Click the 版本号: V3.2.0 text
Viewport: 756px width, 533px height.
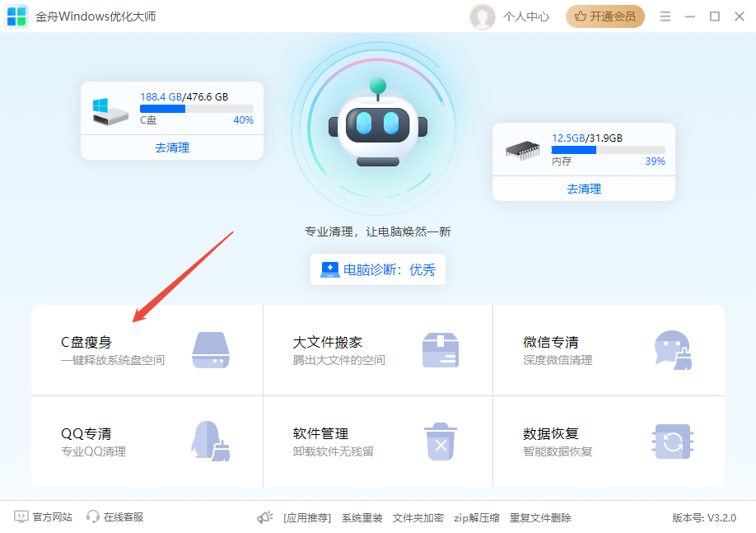coord(704,518)
